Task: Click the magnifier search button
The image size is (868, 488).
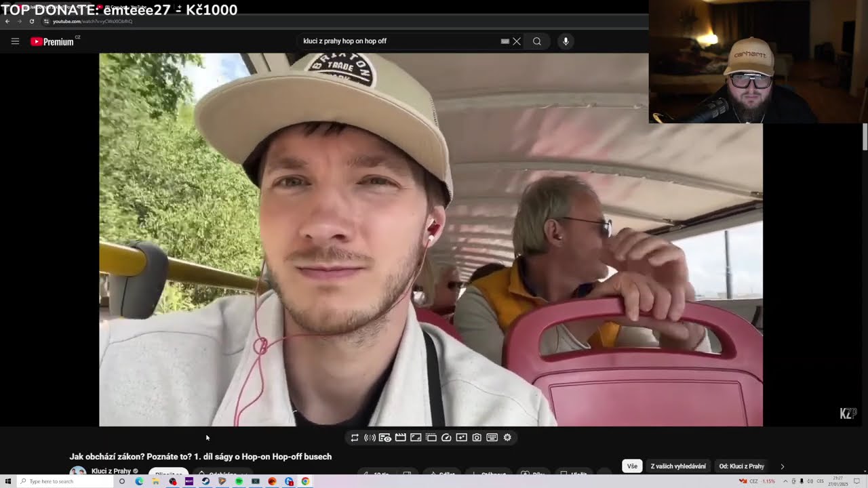Action: (537, 41)
